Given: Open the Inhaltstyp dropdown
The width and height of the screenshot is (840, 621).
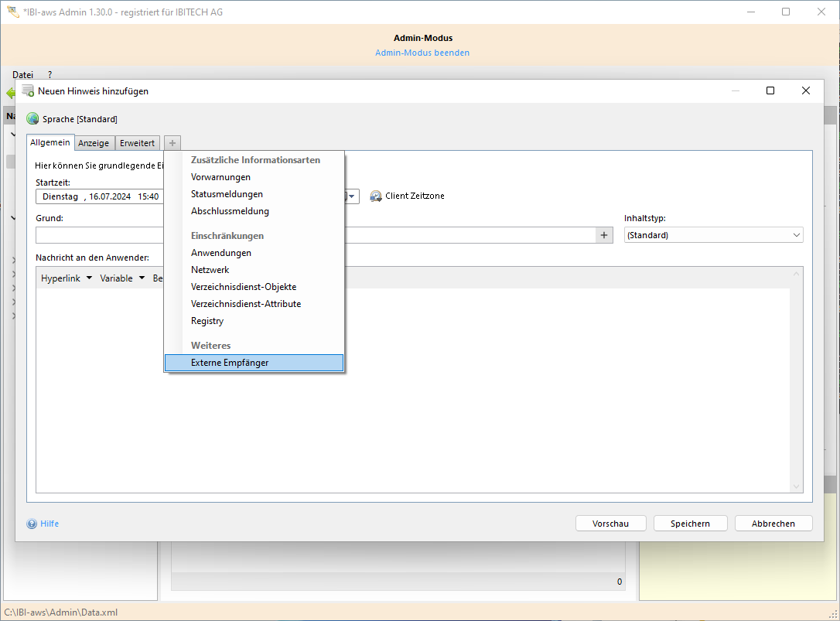Looking at the screenshot, I should (713, 235).
